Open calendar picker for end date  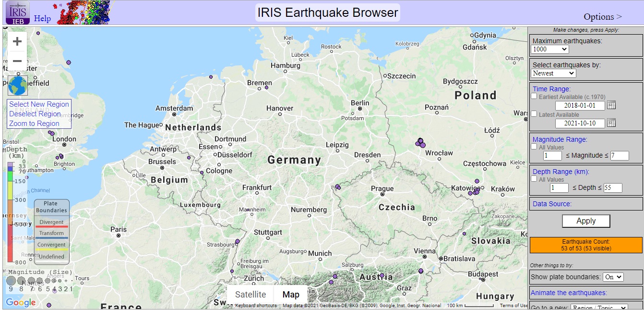click(x=611, y=123)
